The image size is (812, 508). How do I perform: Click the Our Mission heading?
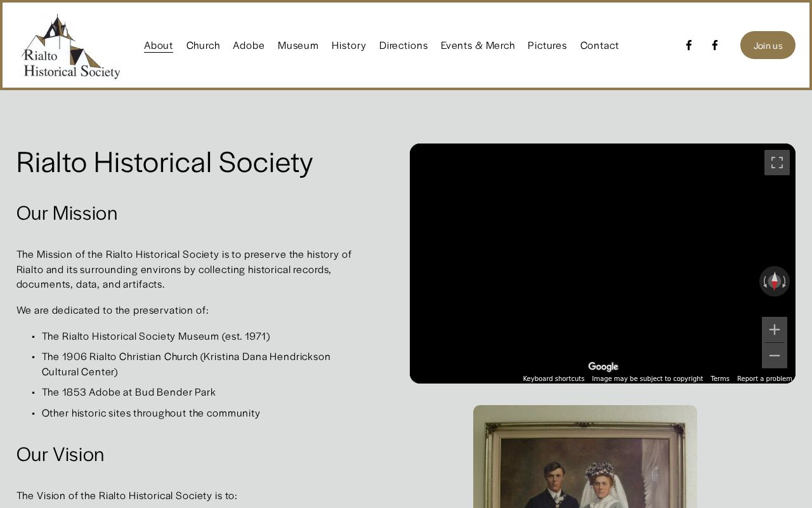67,213
